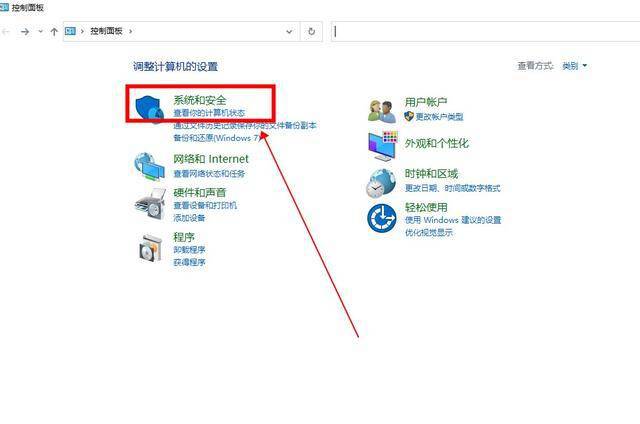Open 查看网络状态和任务 link
The width and height of the screenshot is (640, 424).
(209, 174)
